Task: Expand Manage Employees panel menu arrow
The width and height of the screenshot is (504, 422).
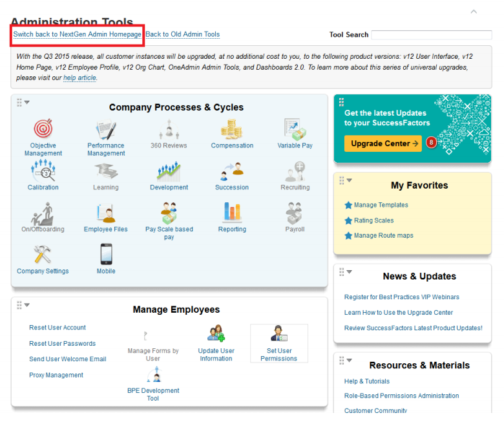Action: (27, 304)
